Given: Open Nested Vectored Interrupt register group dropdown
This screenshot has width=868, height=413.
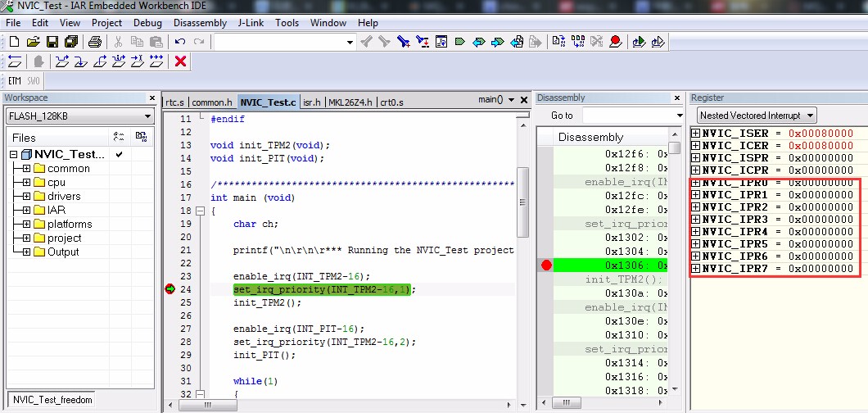Looking at the screenshot, I should pos(810,116).
